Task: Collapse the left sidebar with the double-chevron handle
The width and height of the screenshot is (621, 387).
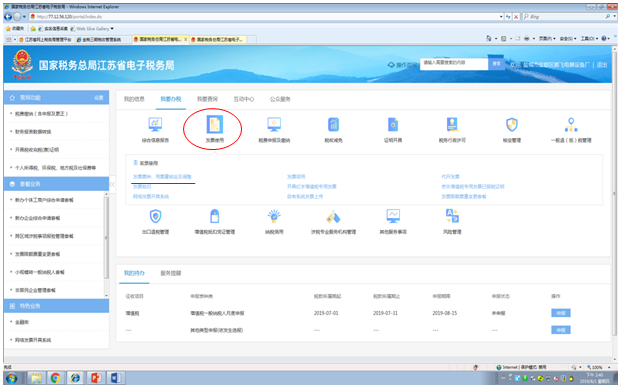Action: [112, 184]
